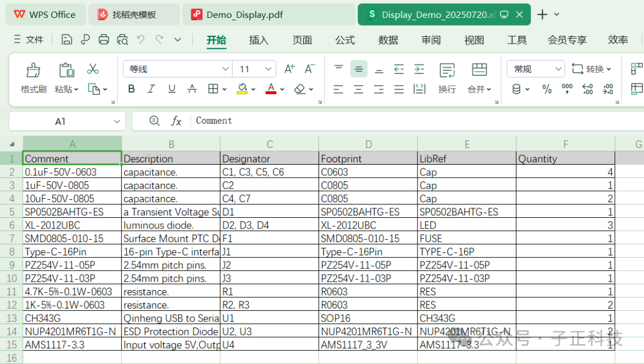Toggle Center horizontal alignment

pos(358,89)
